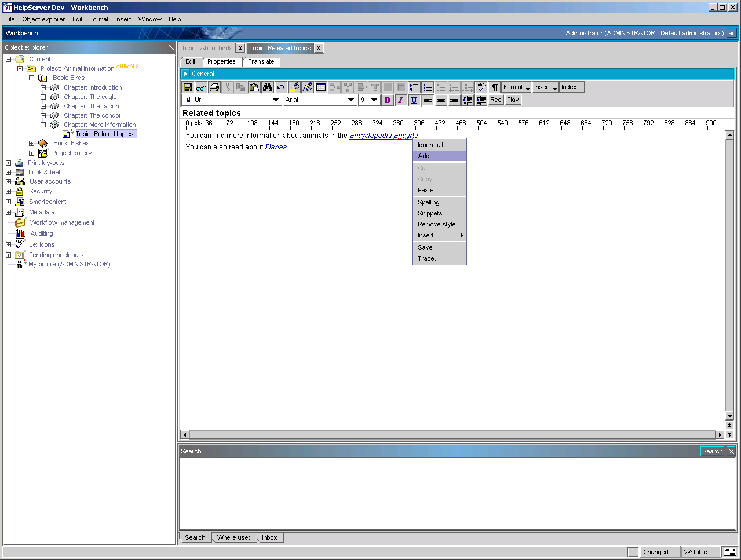Open the Arial font dropdown
Viewport: 741px width, 560px height.
click(x=351, y=100)
